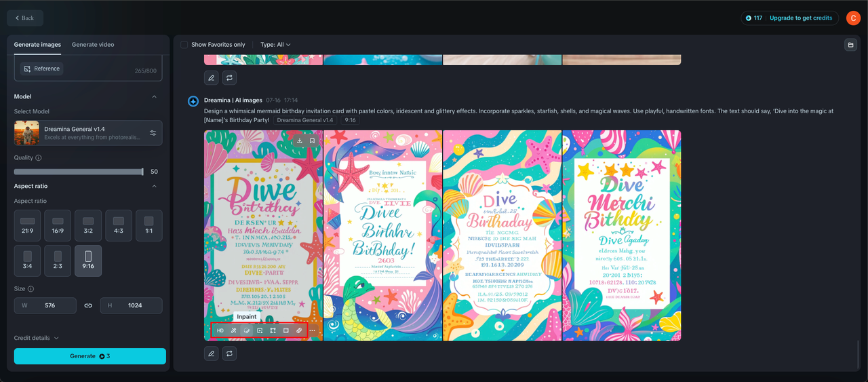Collapse the Aspect ratio section chevron
868x382 pixels.
click(154, 186)
